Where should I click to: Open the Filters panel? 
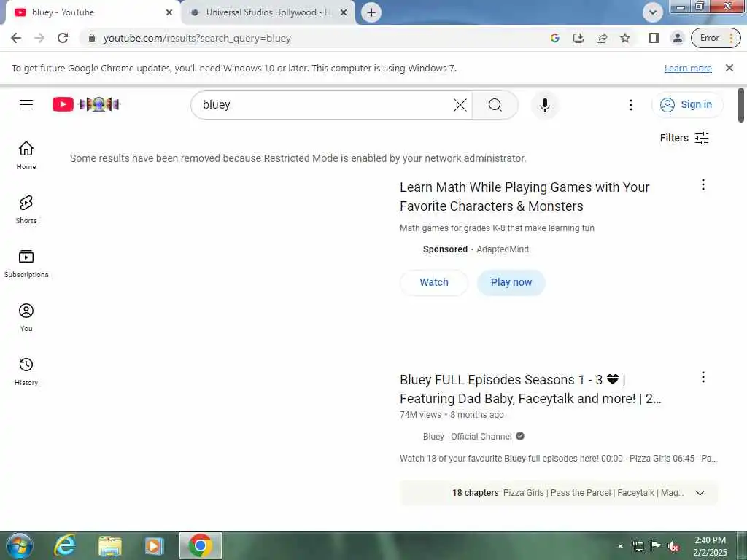(684, 138)
